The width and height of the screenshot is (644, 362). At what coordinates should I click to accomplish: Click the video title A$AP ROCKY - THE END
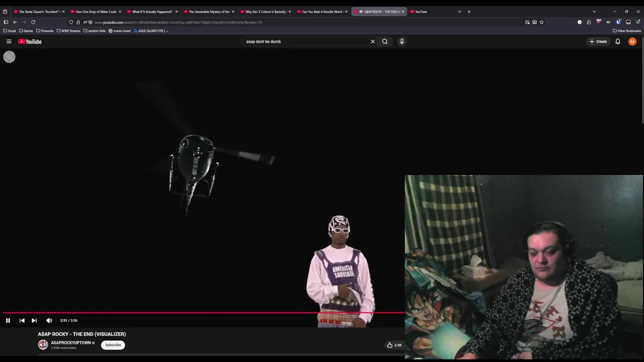(x=82, y=334)
